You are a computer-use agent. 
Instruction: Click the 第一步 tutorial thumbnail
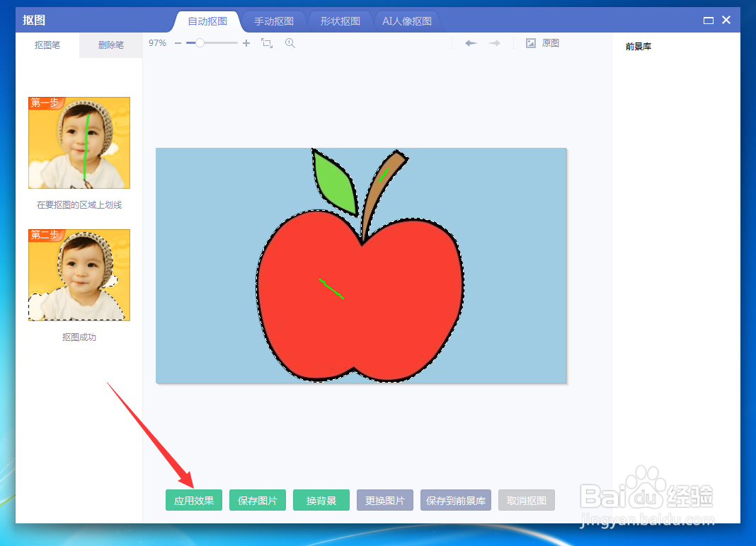[x=79, y=143]
